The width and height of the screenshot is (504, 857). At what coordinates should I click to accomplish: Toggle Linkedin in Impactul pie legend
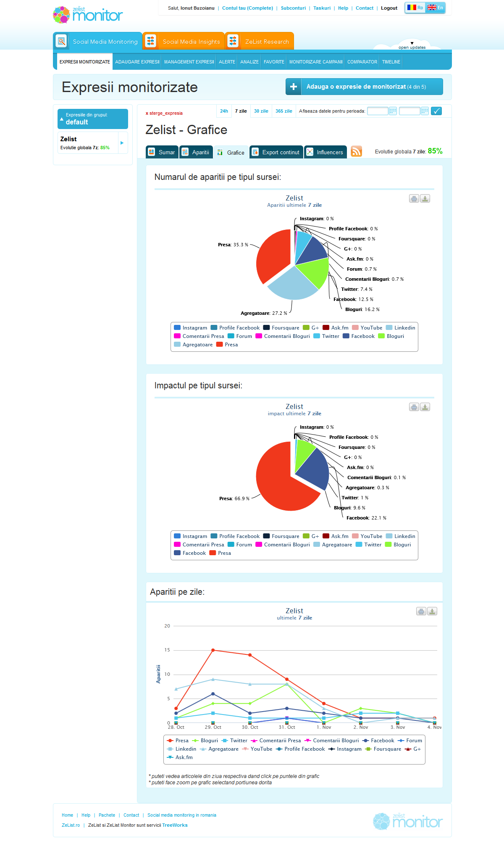coord(400,536)
